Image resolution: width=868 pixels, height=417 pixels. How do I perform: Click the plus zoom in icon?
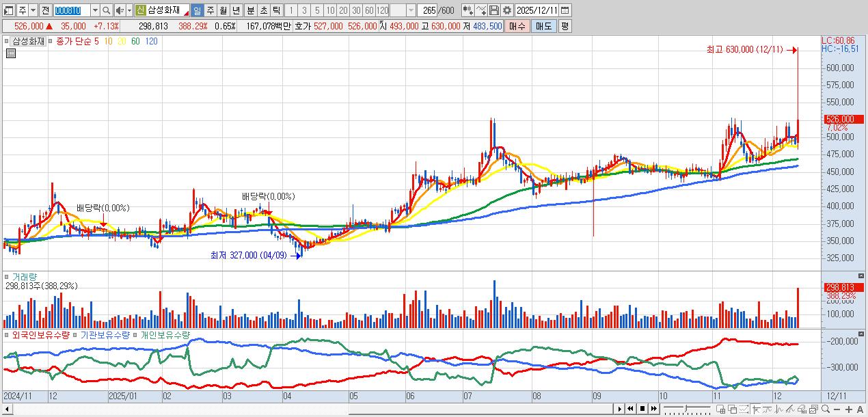849,409
